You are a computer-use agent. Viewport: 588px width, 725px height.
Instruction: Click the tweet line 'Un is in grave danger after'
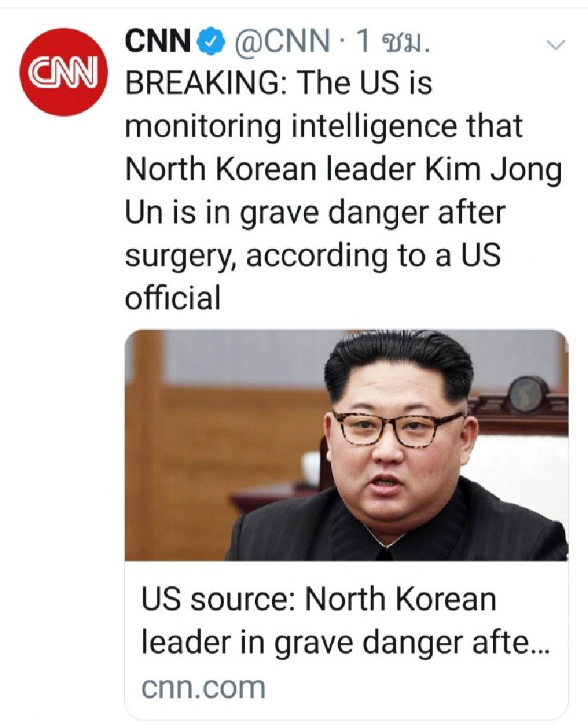[x=315, y=214]
